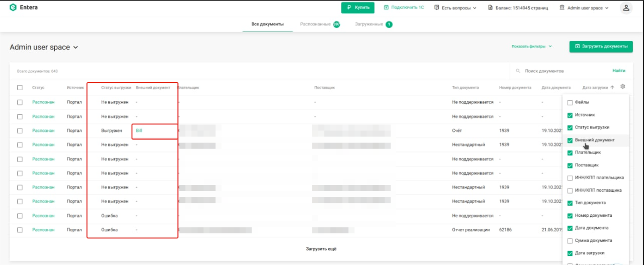Uncheck Дата загрузки column option

coord(570,253)
